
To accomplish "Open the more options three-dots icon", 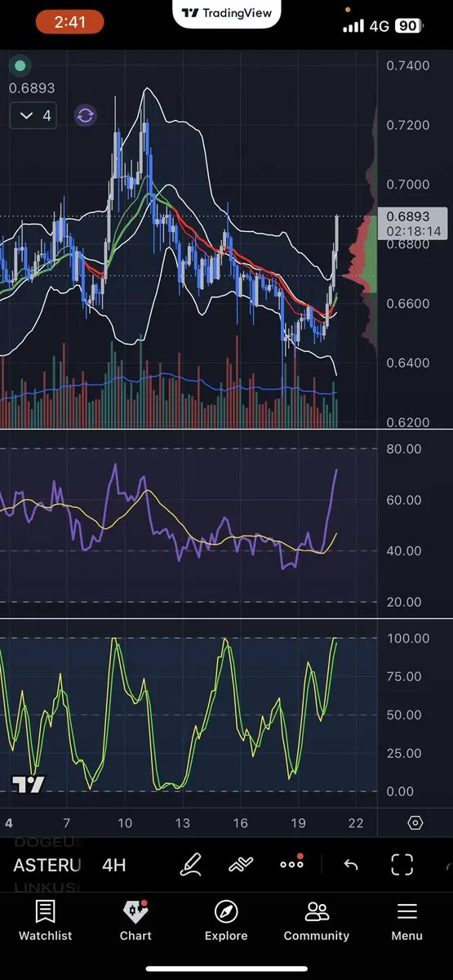I will click(291, 863).
